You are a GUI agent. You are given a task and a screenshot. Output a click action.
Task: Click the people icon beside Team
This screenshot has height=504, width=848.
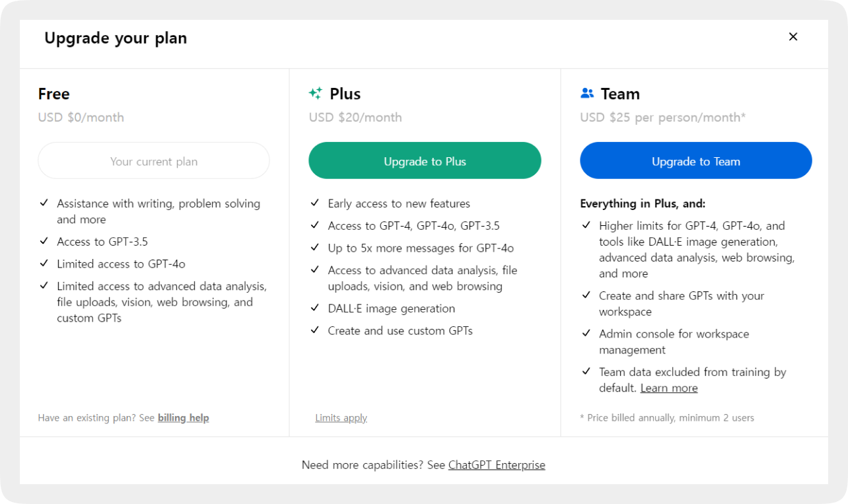pos(587,93)
